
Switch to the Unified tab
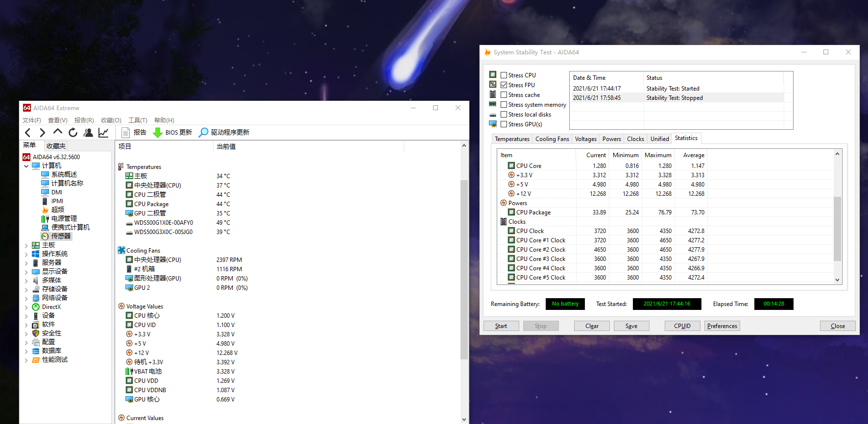pos(659,139)
